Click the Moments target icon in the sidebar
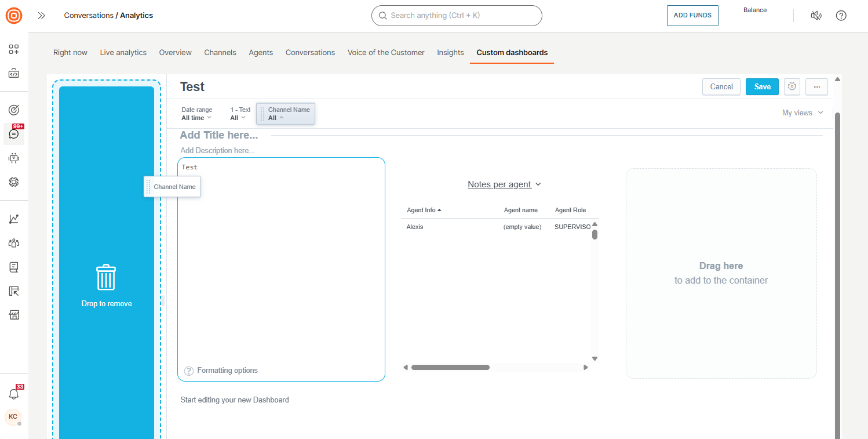This screenshot has height=439, width=868. pyautogui.click(x=14, y=109)
